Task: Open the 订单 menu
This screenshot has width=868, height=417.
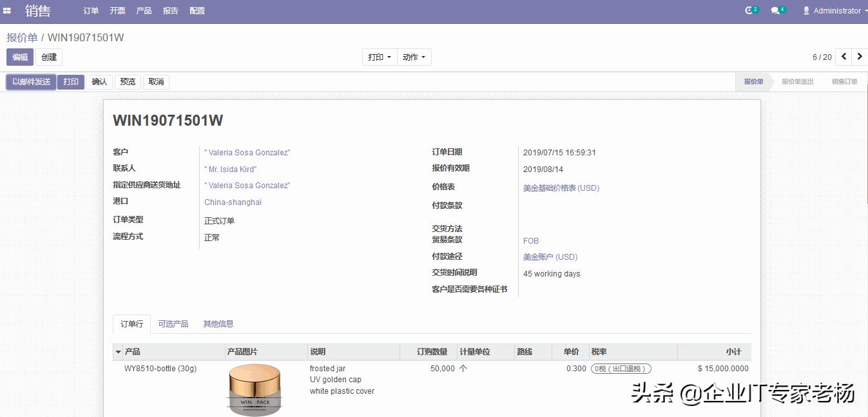Action: pos(90,10)
